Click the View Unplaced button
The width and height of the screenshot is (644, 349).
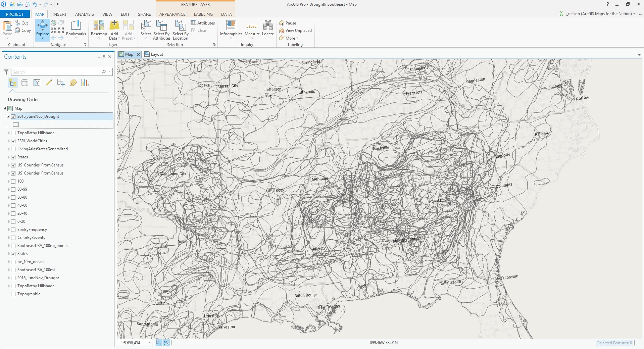tap(295, 31)
